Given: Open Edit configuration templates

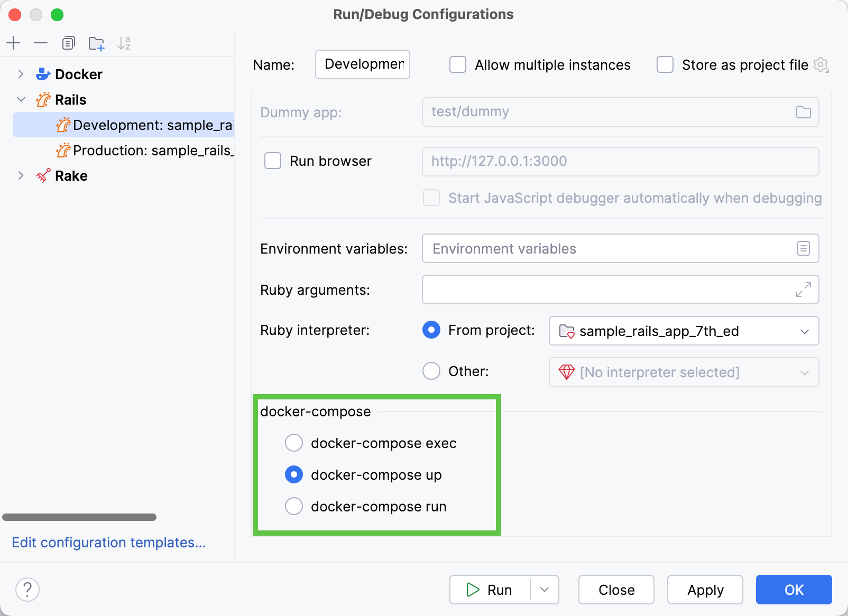Looking at the screenshot, I should [108, 543].
